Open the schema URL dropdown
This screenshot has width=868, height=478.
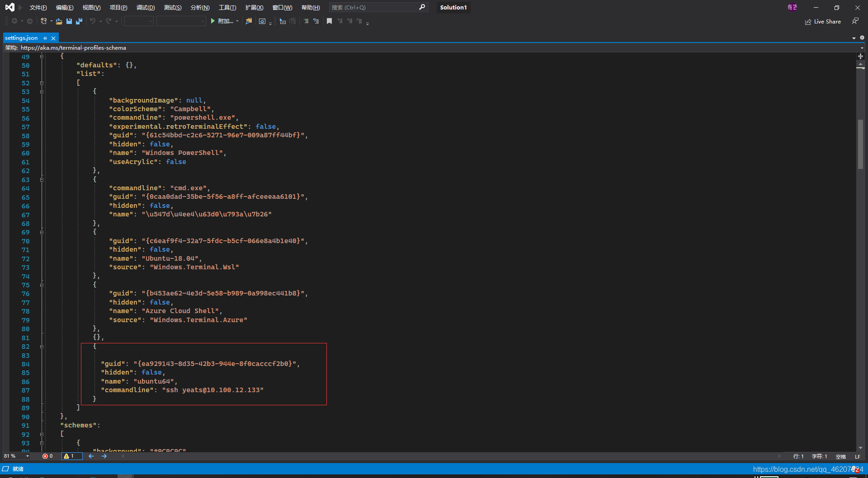(x=862, y=48)
